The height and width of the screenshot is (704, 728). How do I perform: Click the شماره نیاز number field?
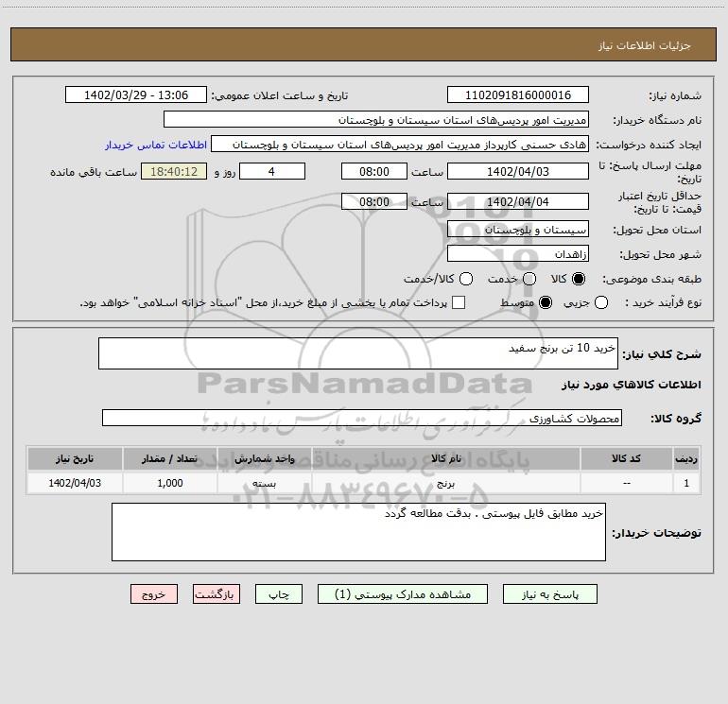pos(518,94)
